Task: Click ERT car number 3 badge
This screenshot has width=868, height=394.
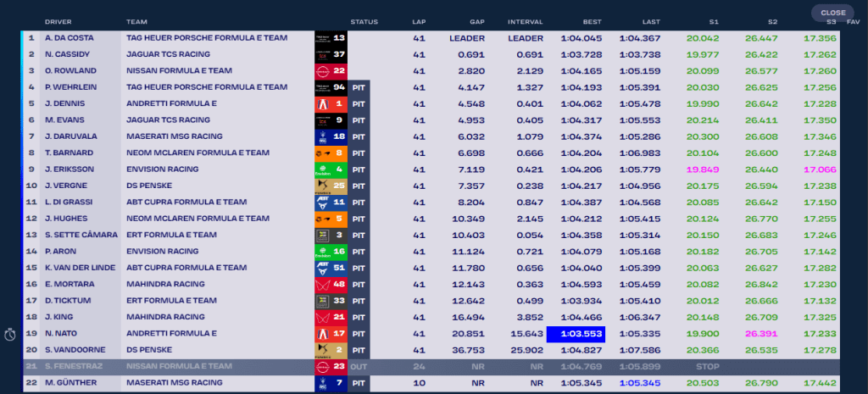Action: pos(331,236)
